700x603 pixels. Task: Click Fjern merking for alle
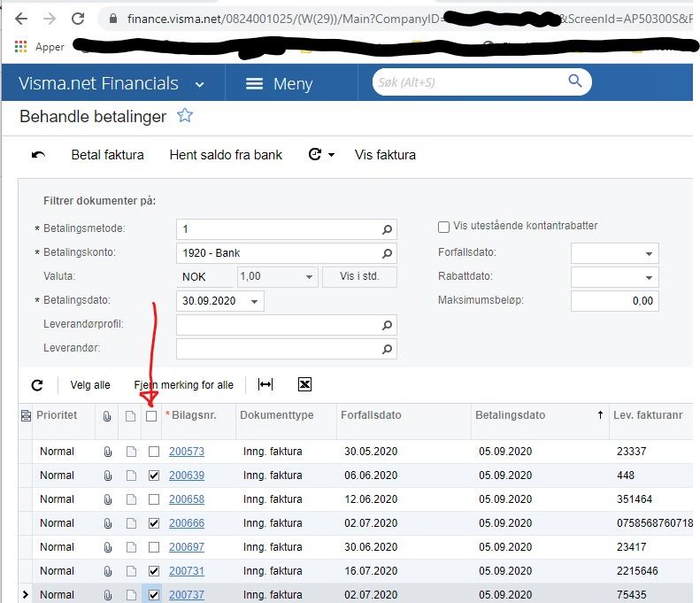point(183,385)
